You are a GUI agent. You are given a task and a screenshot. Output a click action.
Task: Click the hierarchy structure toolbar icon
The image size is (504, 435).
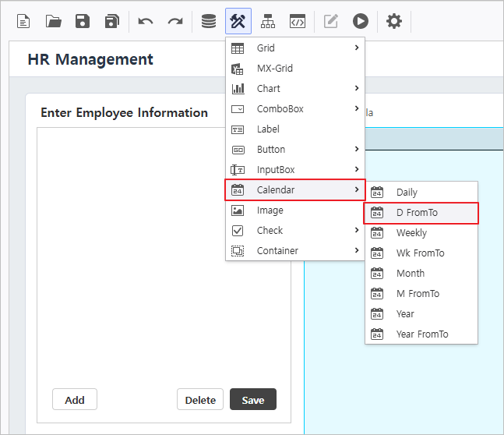pyautogui.click(x=268, y=21)
